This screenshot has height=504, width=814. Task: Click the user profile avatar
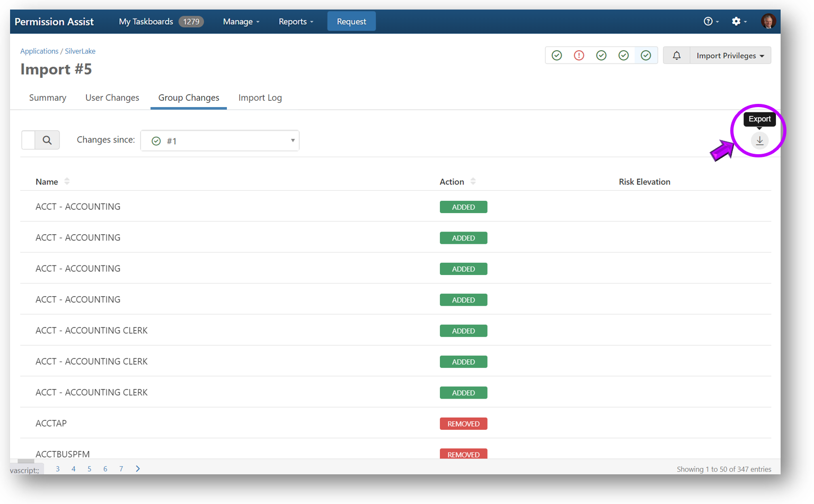click(x=768, y=22)
